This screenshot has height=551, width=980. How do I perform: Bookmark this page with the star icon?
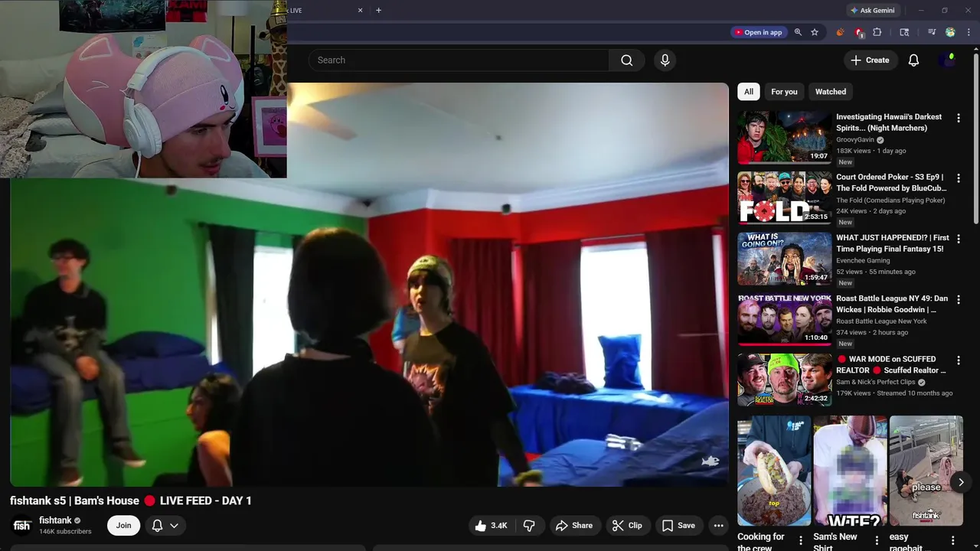[815, 32]
